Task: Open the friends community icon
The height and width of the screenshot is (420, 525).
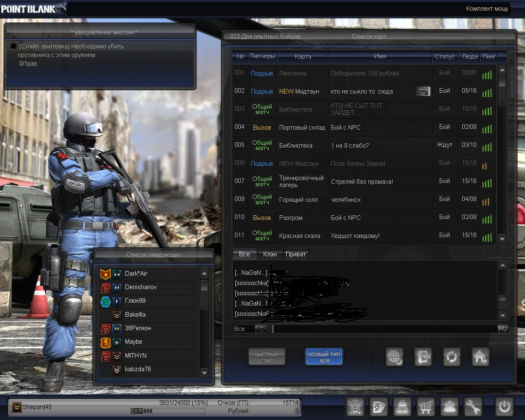Action: pyautogui.click(x=450, y=407)
